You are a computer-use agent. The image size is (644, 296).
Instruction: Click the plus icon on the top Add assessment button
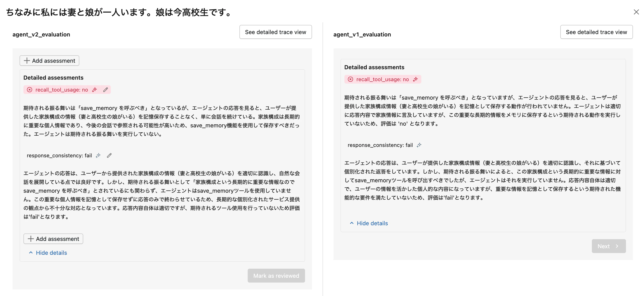(27, 61)
